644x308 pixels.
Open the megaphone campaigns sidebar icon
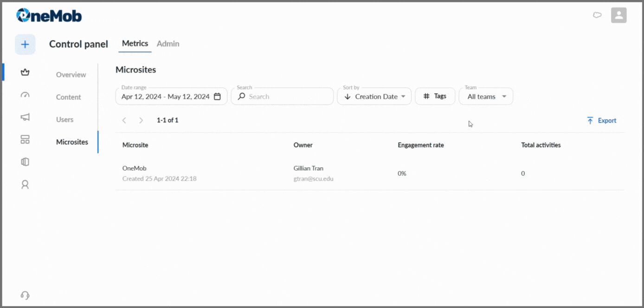(x=25, y=117)
